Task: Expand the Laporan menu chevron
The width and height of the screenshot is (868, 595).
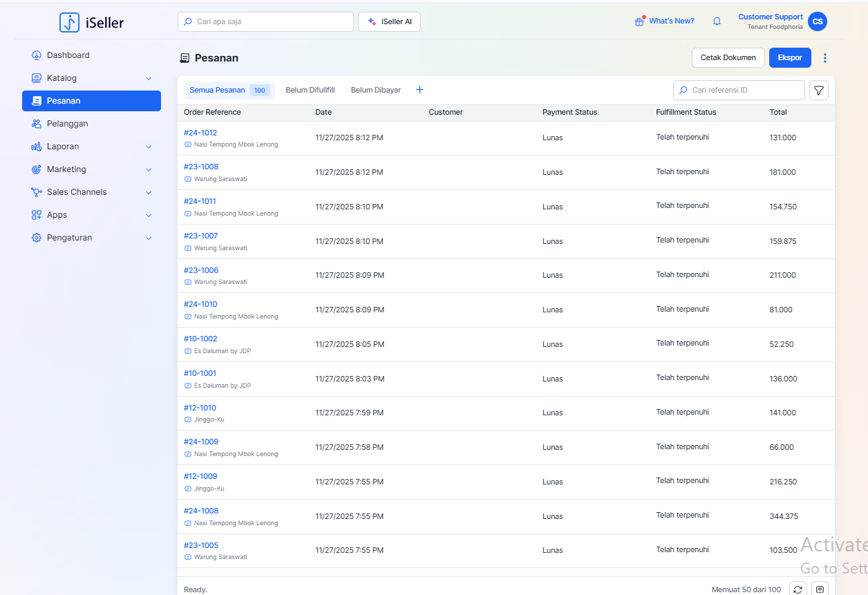Action: point(149,147)
